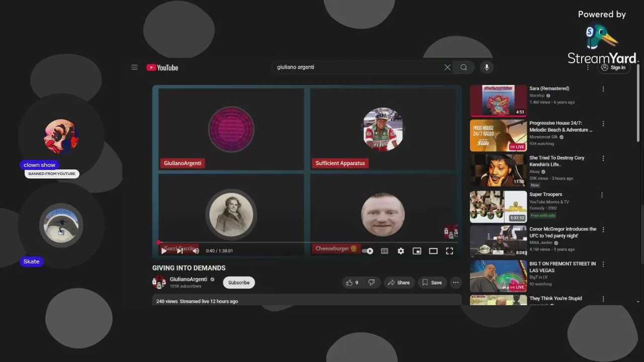Open the Sara (Remastered) thumbnail
Image resolution: width=644 pixels, height=362 pixels.
pyautogui.click(x=498, y=101)
